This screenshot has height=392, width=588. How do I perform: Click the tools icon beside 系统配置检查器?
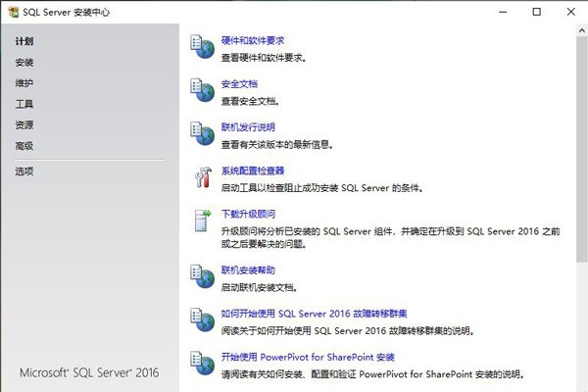(203, 176)
